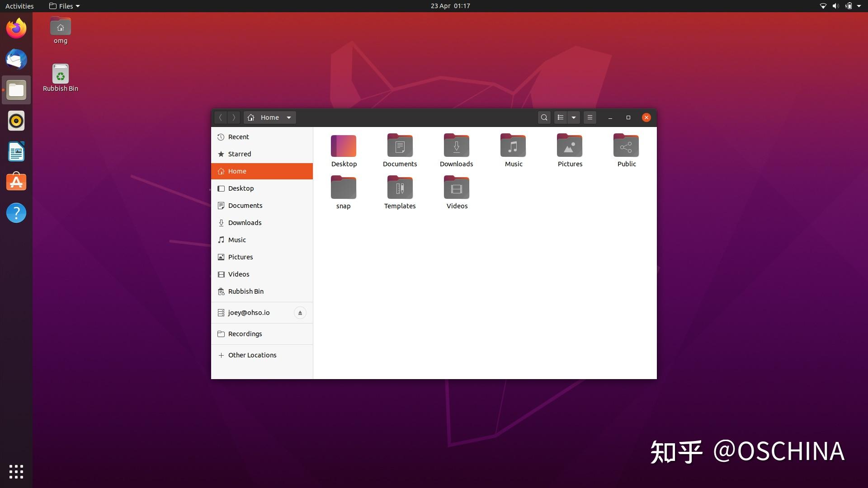Toggle the sidebar Recent view
Screen dimensions: 868x488
click(238, 136)
